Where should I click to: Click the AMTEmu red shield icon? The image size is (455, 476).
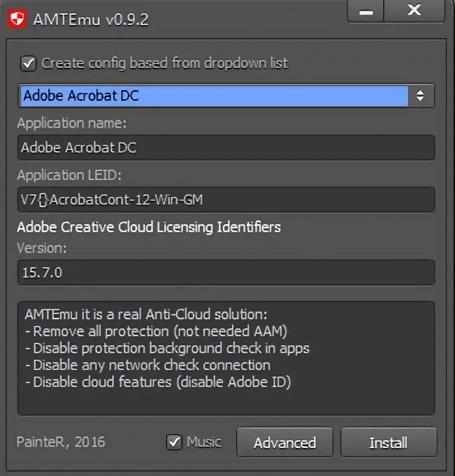click(x=17, y=19)
